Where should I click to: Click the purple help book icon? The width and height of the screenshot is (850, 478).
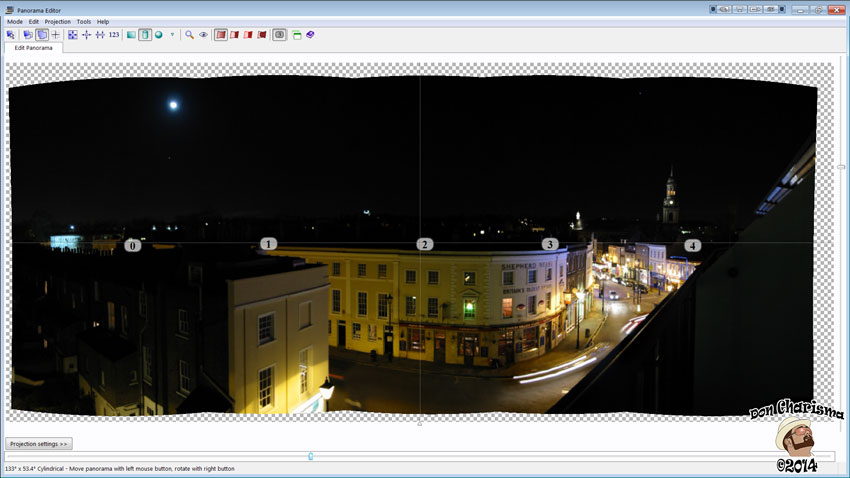pyautogui.click(x=310, y=34)
